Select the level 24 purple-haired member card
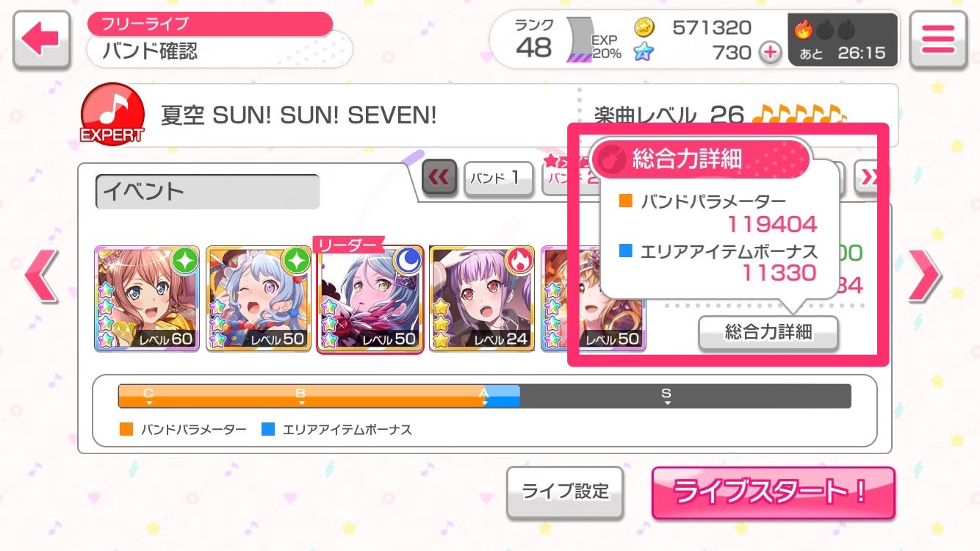The width and height of the screenshot is (980, 551). [481, 298]
